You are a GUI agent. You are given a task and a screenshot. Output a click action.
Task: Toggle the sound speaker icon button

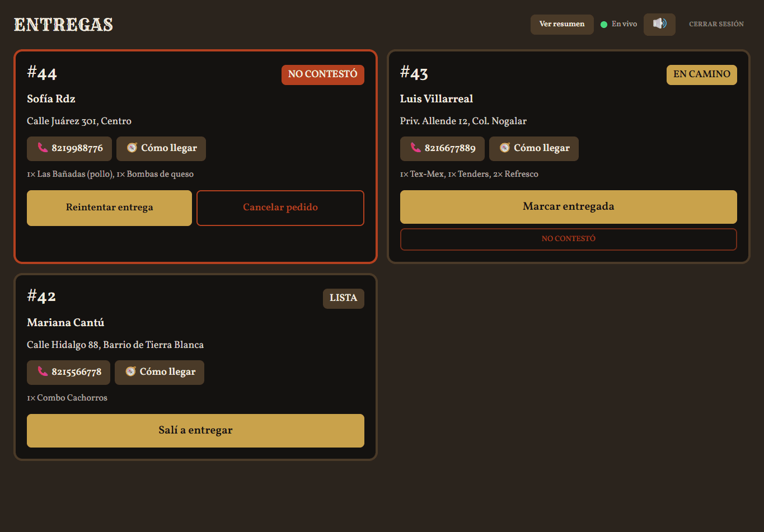[659, 24]
